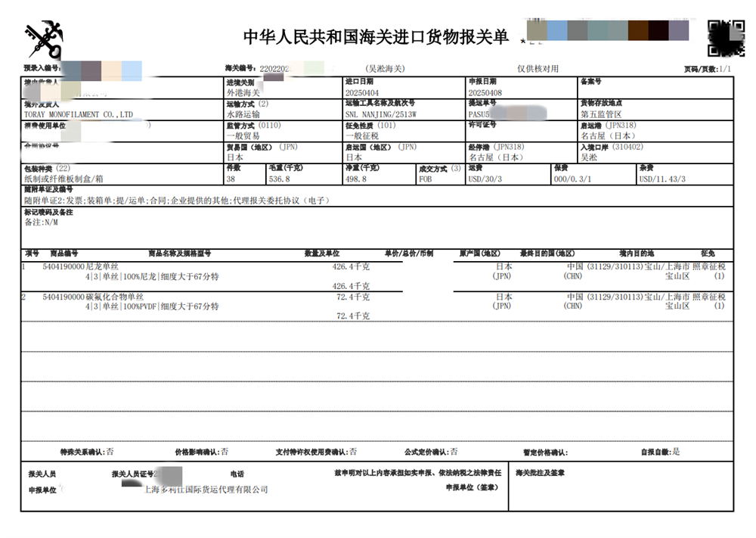Viewport: 756px width, 538px height.
Task: Click the 海关编号 label
Action: pos(240,68)
